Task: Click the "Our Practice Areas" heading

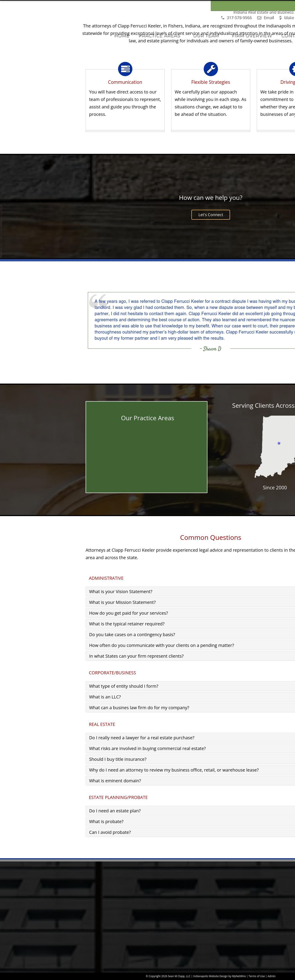Action: pos(147,418)
